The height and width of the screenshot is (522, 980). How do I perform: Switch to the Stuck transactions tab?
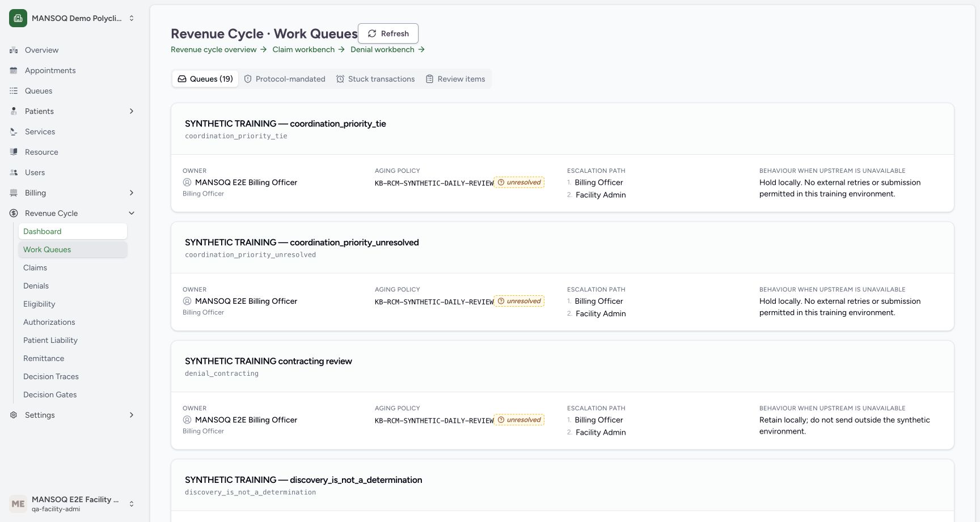point(375,79)
